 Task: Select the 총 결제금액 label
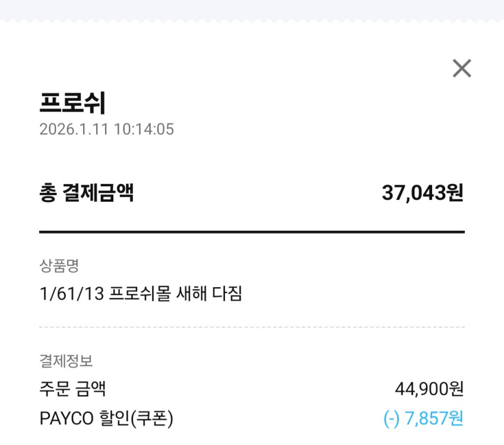pyautogui.click(x=86, y=193)
